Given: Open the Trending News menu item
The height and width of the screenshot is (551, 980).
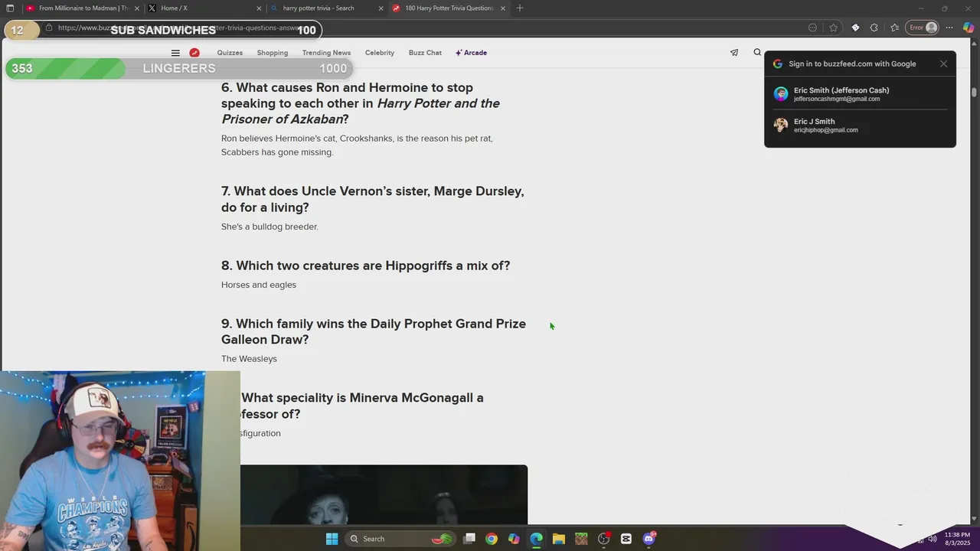Looking at the screenshot, I should pyautogui.click(x=326, y=53).
